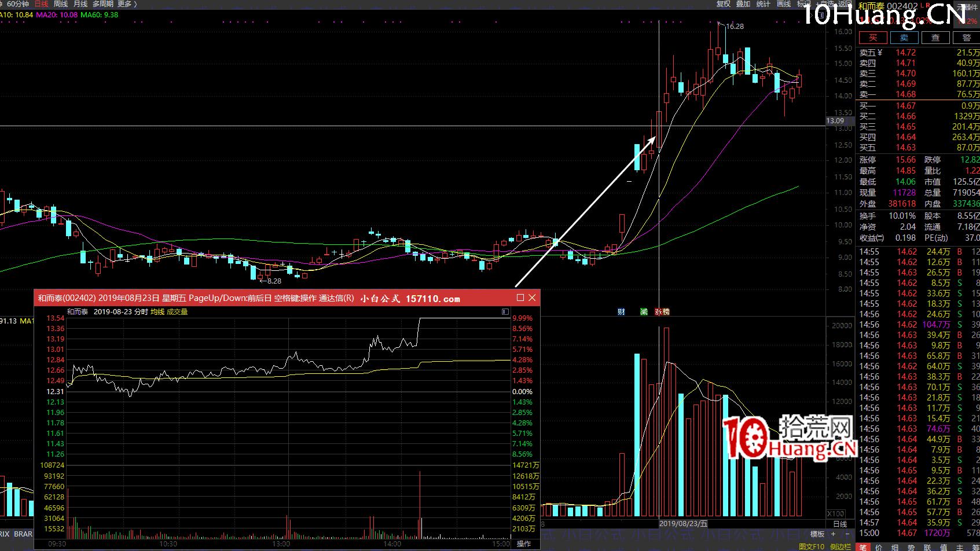Select the 日线 daily period tab
Screen dimensions: 980x551
coord(42,4)
